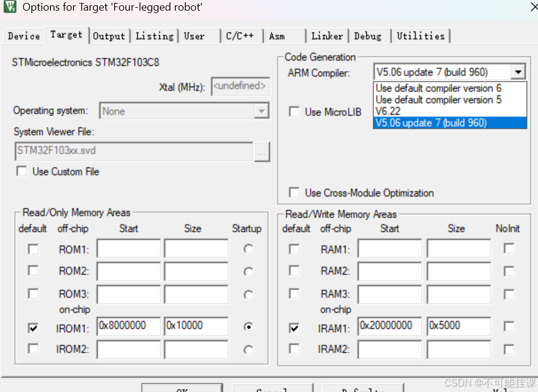Check the ROM2 default checkbox
538x392 pixels.
pyautogui.click(x=33, y=271)
